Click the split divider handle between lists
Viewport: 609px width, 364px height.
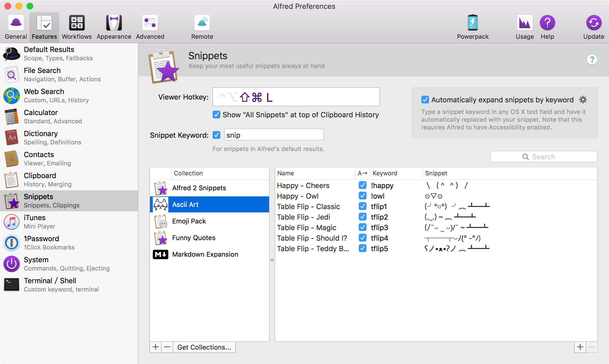coord(272,260)
